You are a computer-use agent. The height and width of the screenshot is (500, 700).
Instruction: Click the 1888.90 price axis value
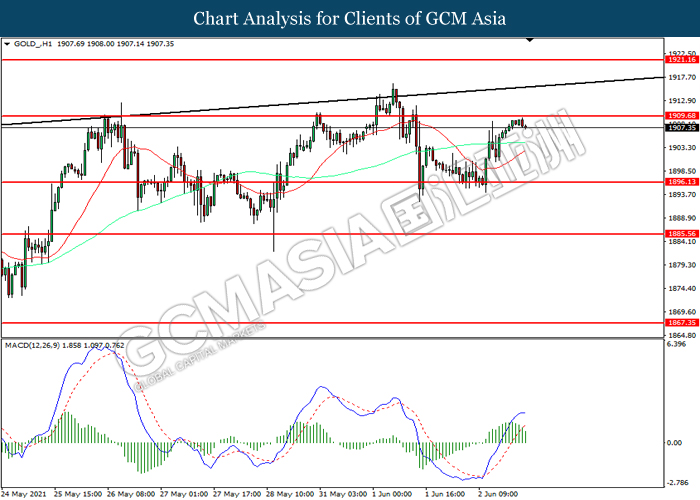click(682, 218)
